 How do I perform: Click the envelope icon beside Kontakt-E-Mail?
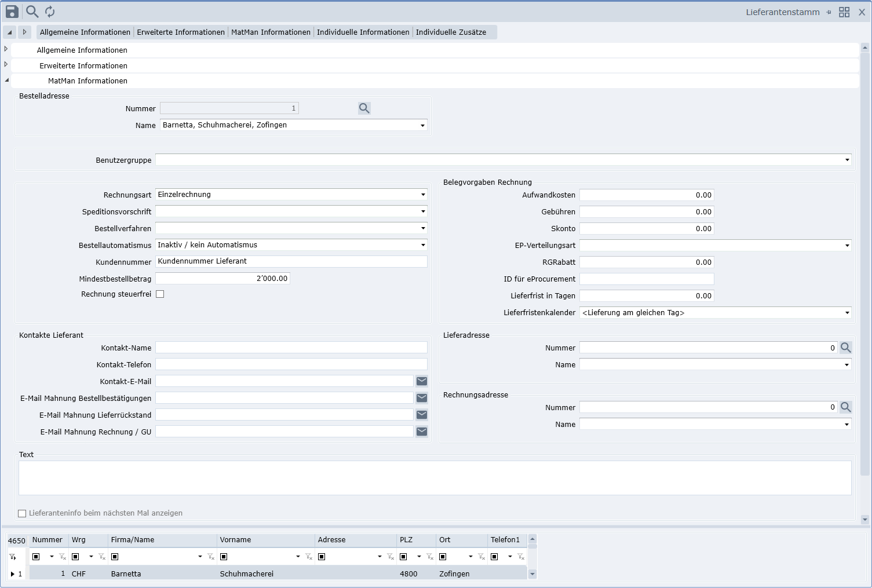point(422,381)
